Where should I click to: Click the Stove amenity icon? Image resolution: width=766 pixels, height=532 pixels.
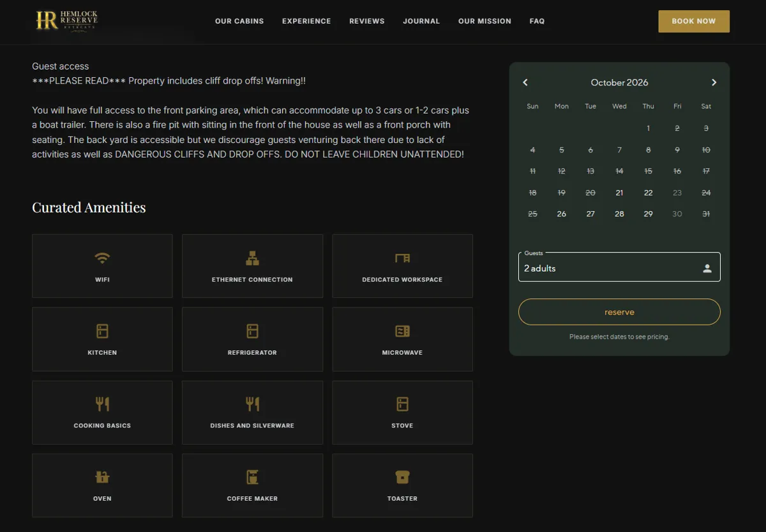coord(402,404)
